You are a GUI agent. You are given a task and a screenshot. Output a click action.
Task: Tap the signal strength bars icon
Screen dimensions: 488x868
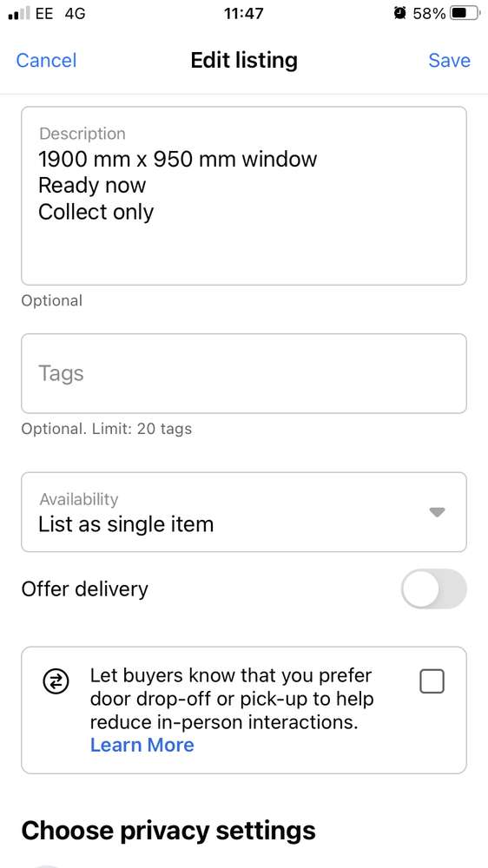tap(18, 14)
